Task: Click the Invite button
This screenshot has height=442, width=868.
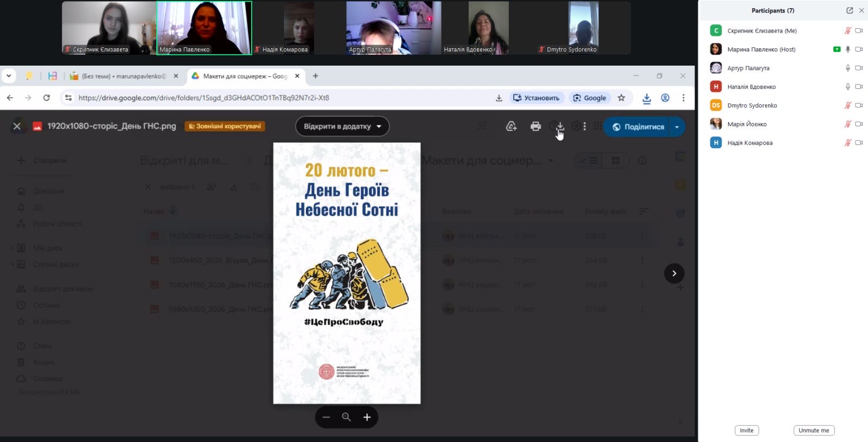Action: [x=746, y=430]
